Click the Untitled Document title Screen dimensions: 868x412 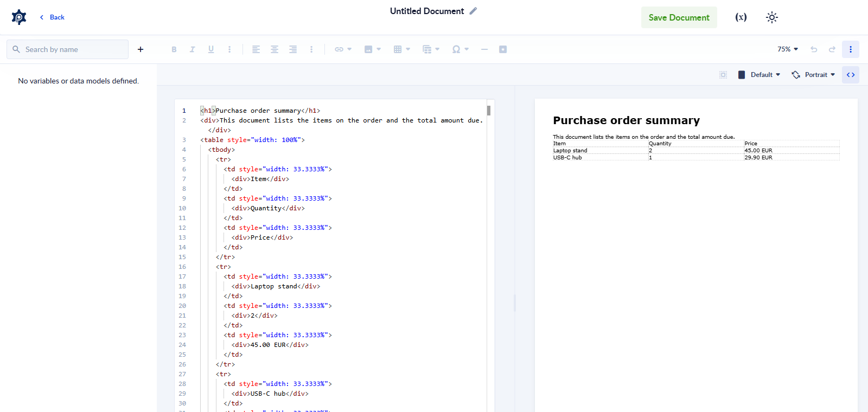click(427, 11)
